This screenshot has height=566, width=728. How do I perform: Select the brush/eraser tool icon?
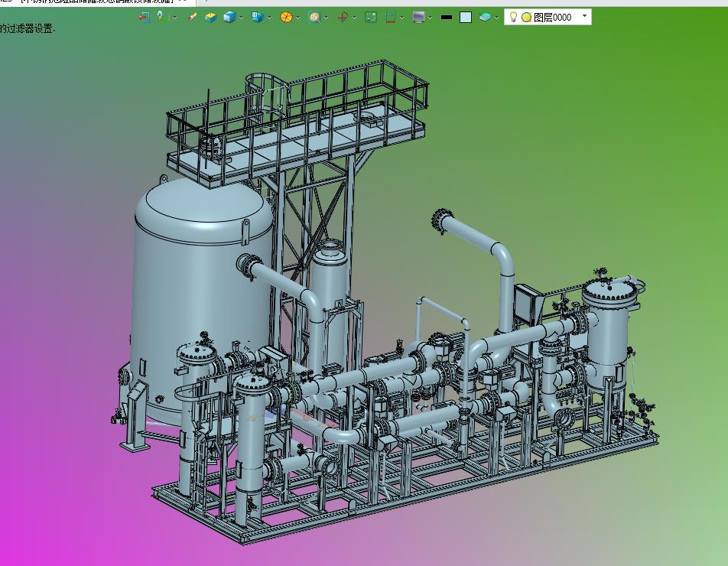tap(192, 17)
